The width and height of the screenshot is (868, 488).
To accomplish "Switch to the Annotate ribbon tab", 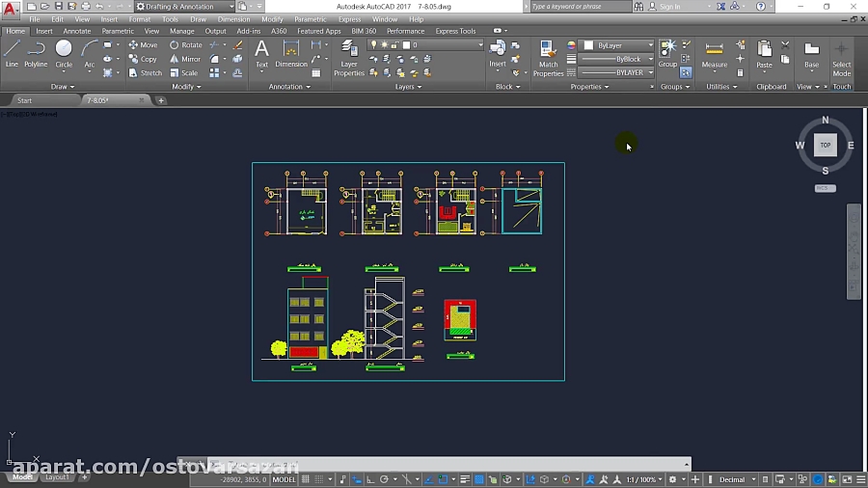I will (77, 31).
